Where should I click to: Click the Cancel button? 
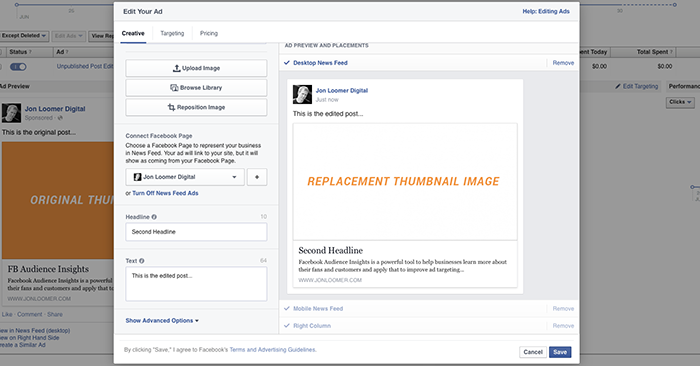[x=533, y=352]
